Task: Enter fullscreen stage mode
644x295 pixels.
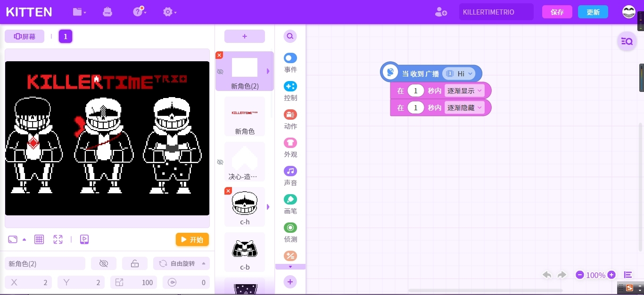Action: [58, 239]
